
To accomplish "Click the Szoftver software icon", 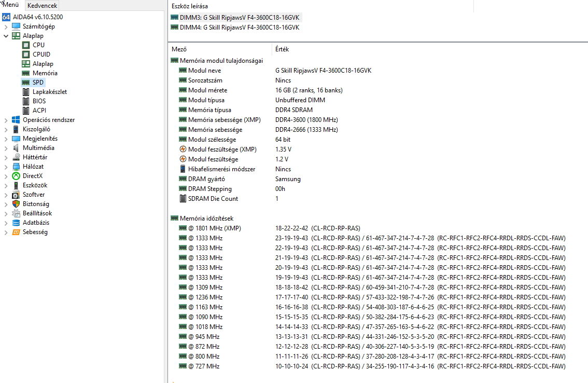I will pyautogui.click(x=16, y=195).
